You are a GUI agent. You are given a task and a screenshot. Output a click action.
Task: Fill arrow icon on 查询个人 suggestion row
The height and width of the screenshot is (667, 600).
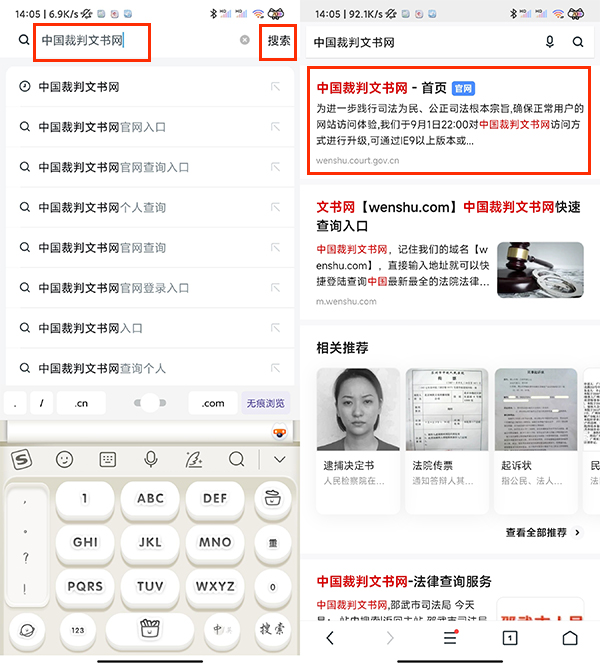tap(275, 368)
